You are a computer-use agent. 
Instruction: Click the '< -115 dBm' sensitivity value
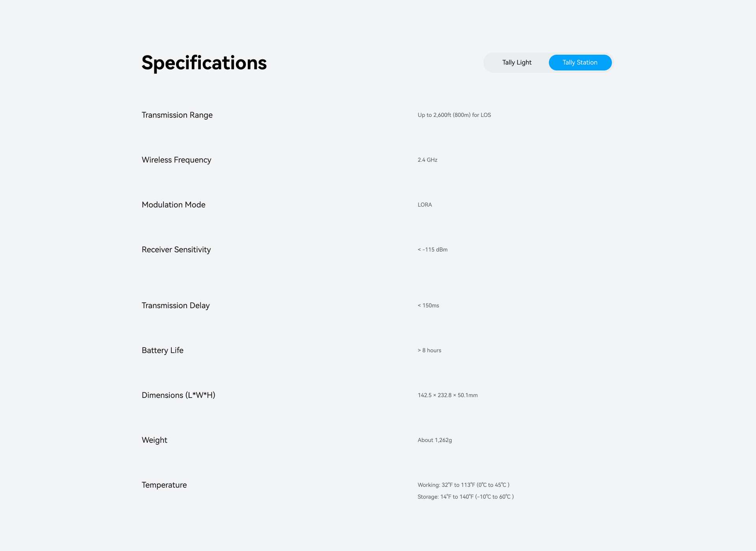[x=432, y=250]
